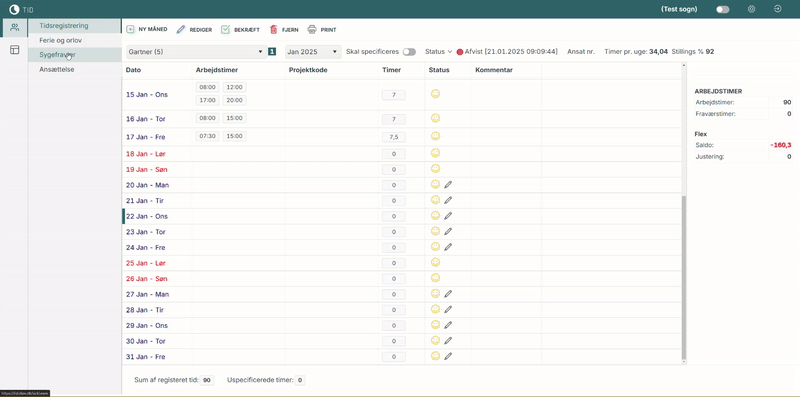The height and width of the screenshot is (397, 800).
Task: Click the Rediger pencil toolbar button
Action: click(x=194, y=30)
